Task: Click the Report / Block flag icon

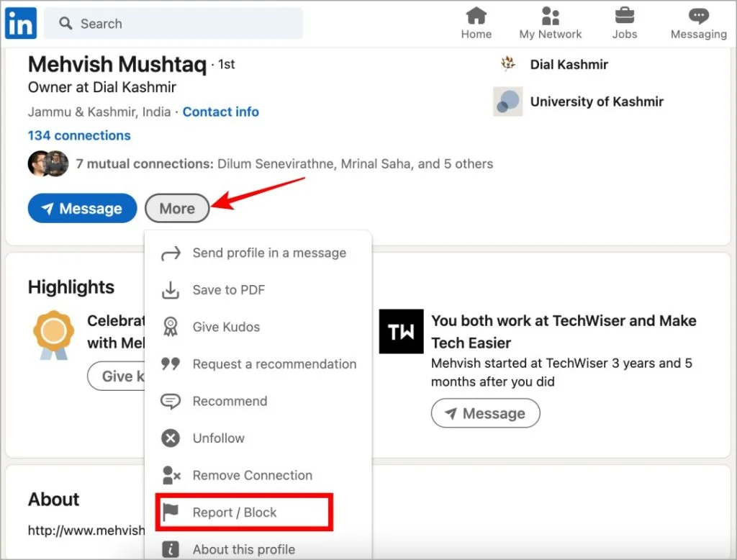Action: tap(171, 512)
